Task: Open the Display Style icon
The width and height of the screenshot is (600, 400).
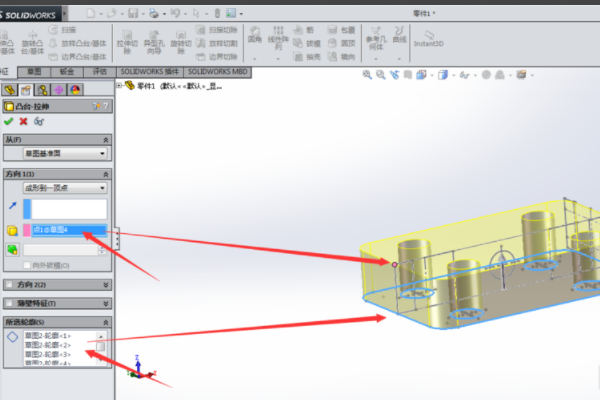Action: (x=443, y=75)
